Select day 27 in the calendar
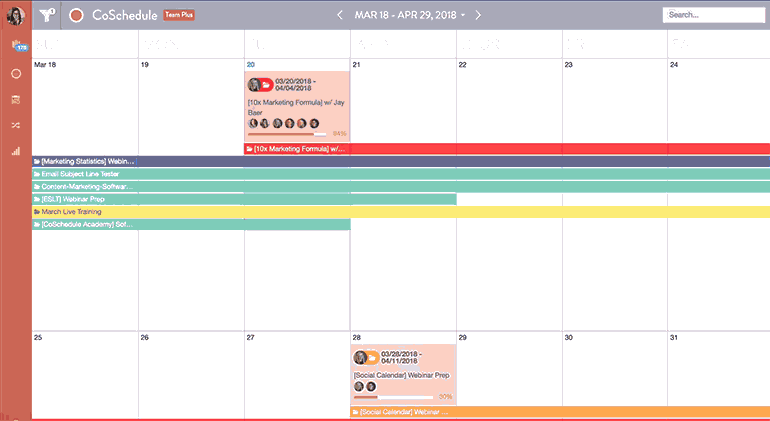Viewport: 770px width, 421px height. pos(250,337)
